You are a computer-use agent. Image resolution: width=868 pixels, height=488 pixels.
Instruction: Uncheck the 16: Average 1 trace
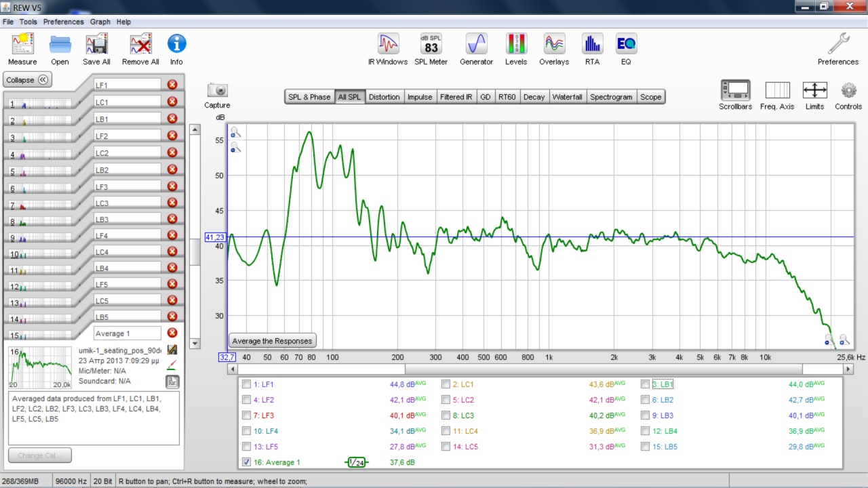pyautogui.click(x=246, y=462)
